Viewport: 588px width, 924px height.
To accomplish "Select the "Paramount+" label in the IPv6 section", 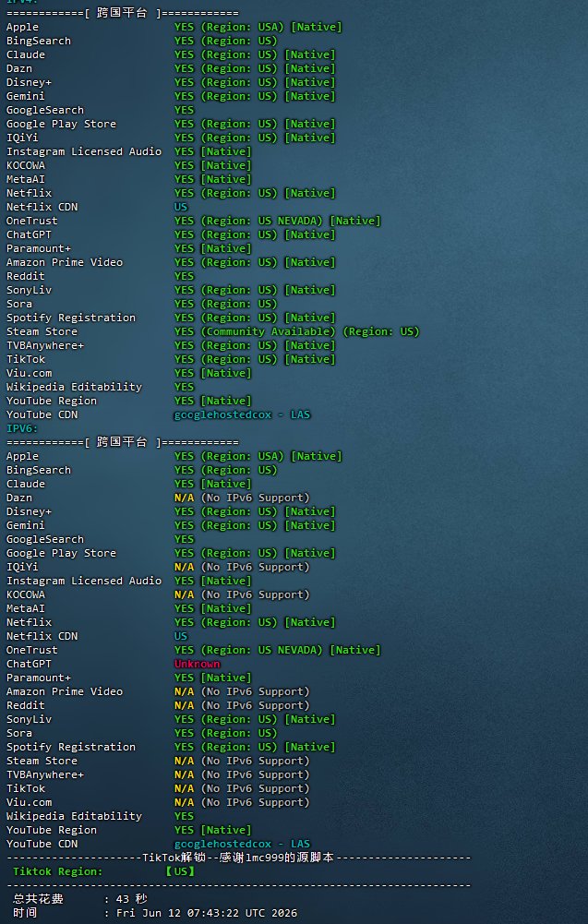I will pos(38,678).
